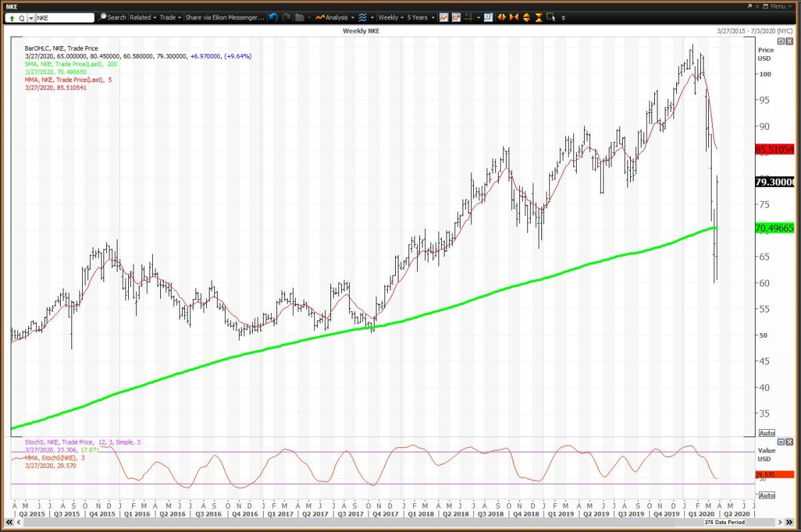Image resolution: width=801 pixels, height=532 pixels.
Task: Toggle the Auto scale button on price axis
Action: tap(767, 433)
